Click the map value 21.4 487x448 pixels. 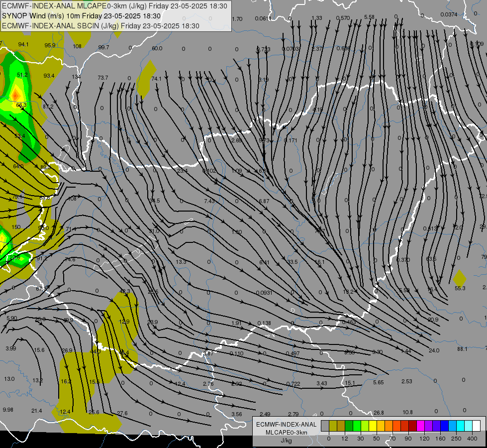tap(37, 411)
